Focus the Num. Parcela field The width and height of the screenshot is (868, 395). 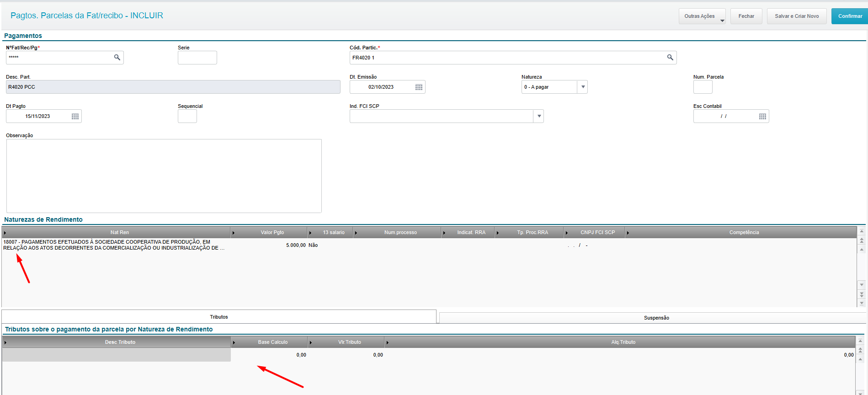click(x=703, y=87)
